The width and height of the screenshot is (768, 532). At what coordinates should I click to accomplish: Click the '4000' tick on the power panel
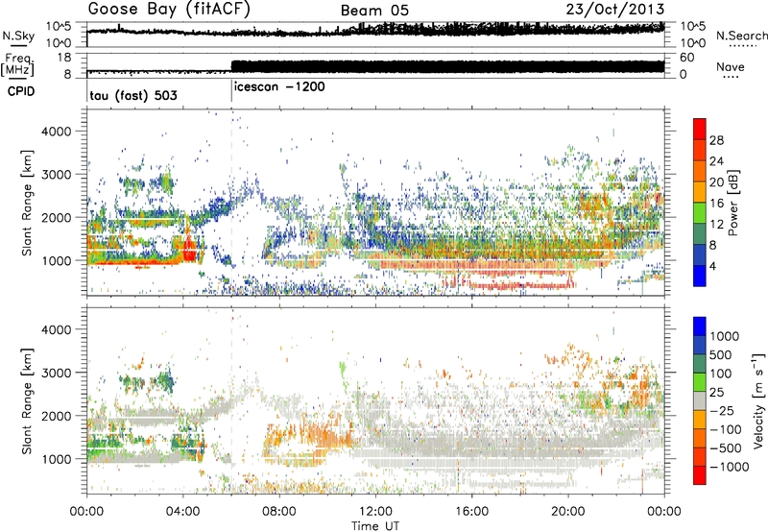[56, 132]
